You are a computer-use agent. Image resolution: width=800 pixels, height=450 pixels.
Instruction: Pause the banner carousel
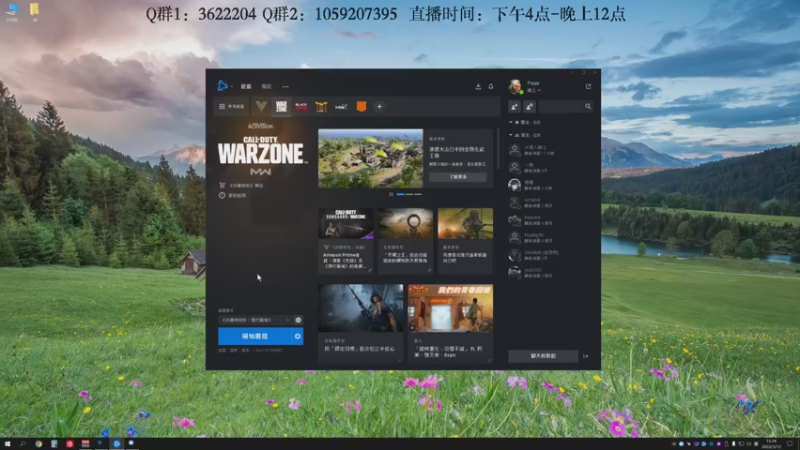[391, 194]
